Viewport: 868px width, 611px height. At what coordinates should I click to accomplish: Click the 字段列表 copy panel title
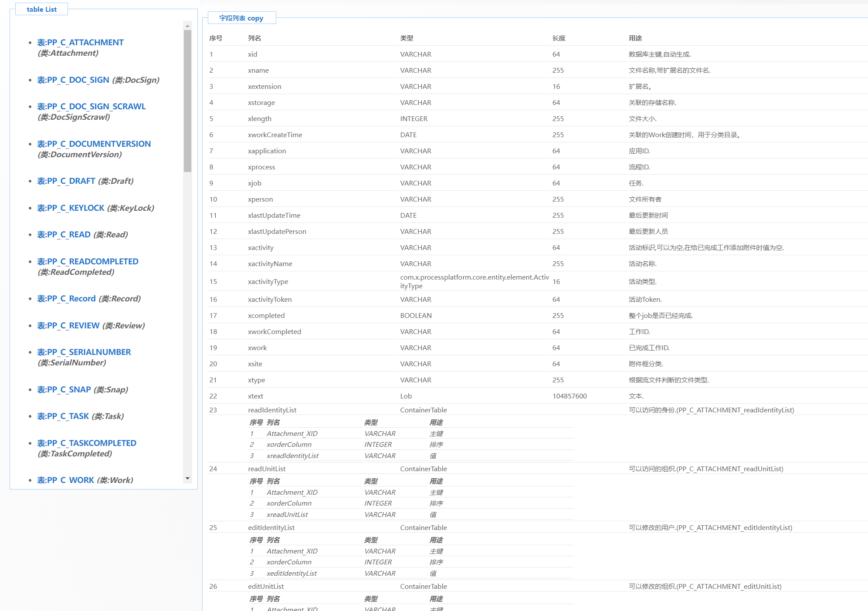241,18
